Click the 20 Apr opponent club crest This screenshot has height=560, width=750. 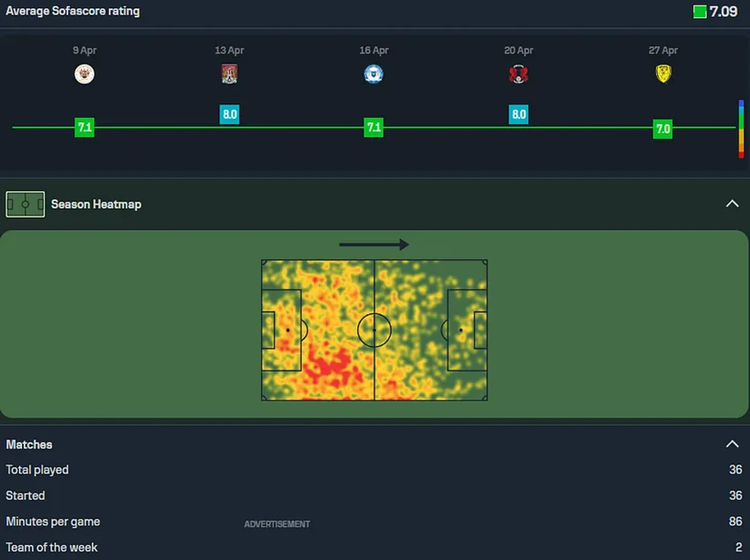click(518, 74)
